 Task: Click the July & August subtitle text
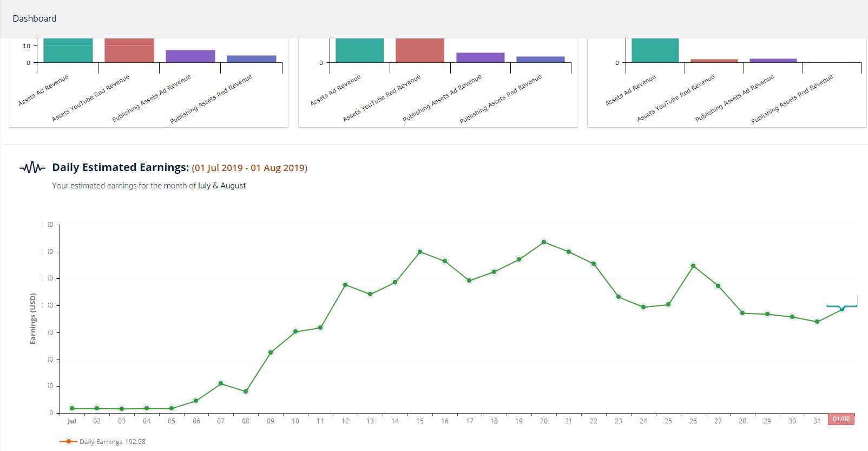click(222, 185)
